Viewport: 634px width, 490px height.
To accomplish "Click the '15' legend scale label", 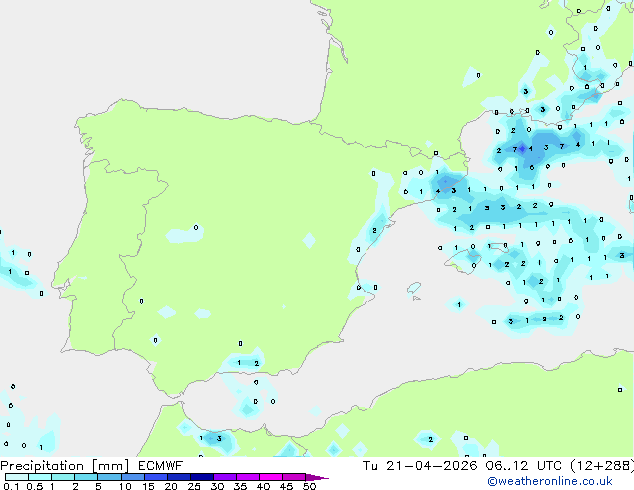I will point(148,486).
